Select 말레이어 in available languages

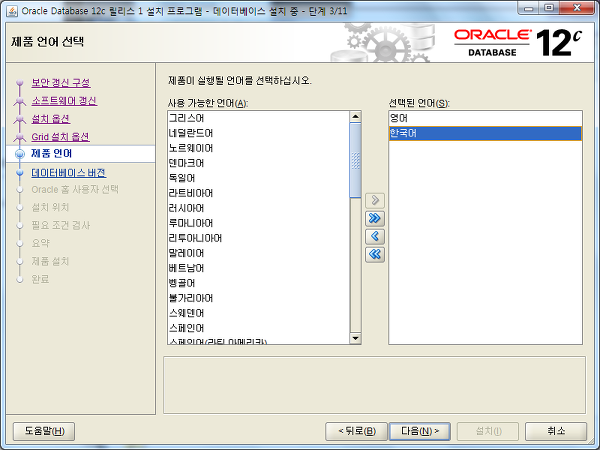coord(259,253)
